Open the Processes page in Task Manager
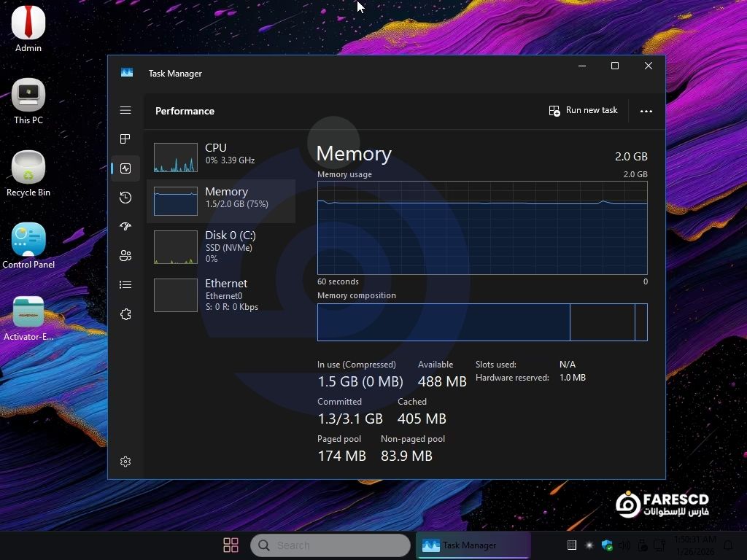This screenshot has width=747, height=560. (125, 139)
